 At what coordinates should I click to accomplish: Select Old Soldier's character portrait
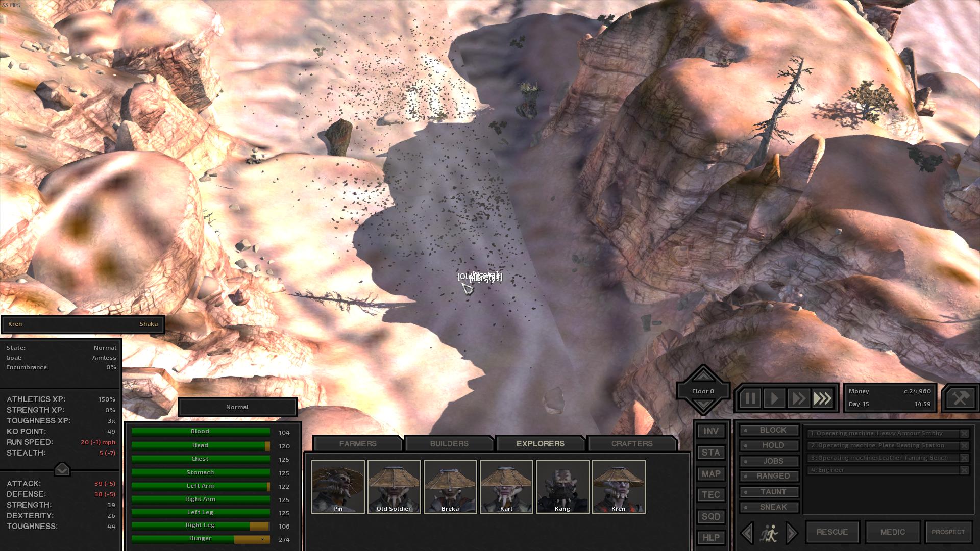[394, 487]
